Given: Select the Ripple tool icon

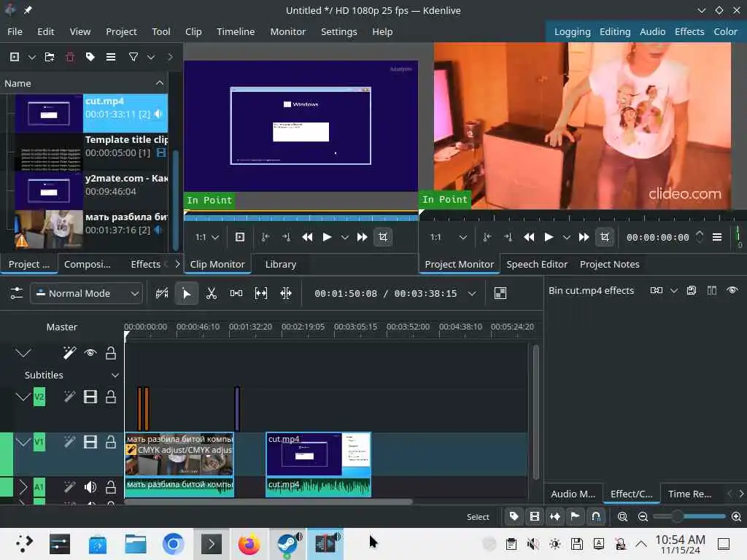Looking at the screenshot, I should click(x=286, y=293).
